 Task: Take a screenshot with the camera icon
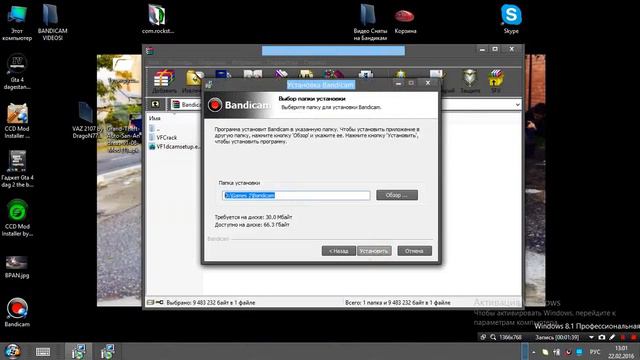602,337
